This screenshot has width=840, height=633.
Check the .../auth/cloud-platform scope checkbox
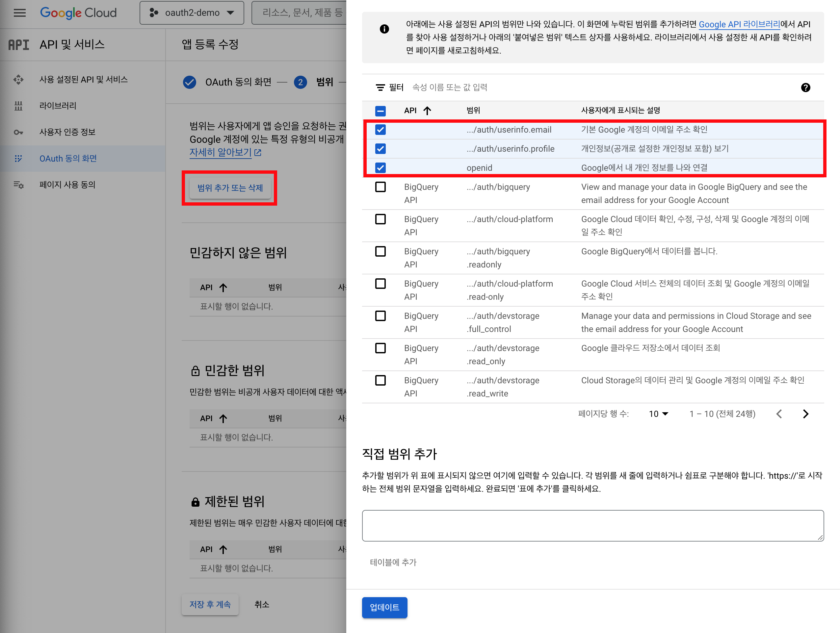point(380,219)
